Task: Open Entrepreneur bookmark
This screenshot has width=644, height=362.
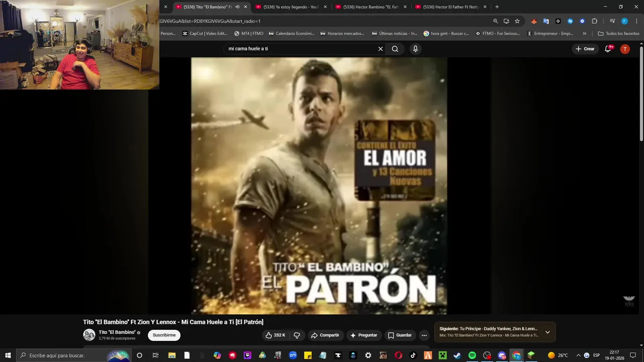Action: [550, 34]
